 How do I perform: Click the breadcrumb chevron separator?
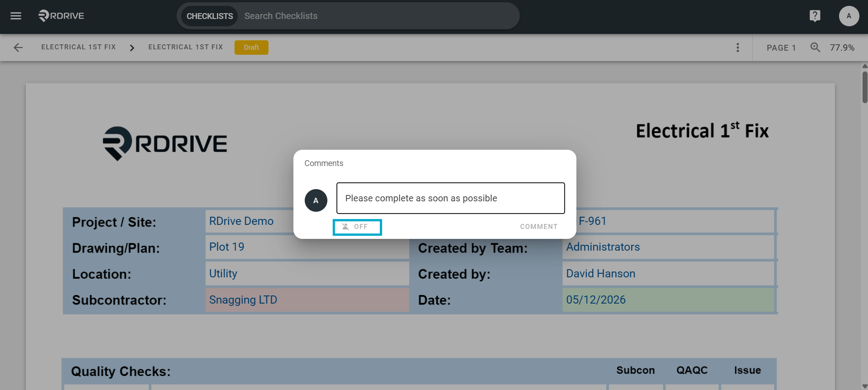132,48
